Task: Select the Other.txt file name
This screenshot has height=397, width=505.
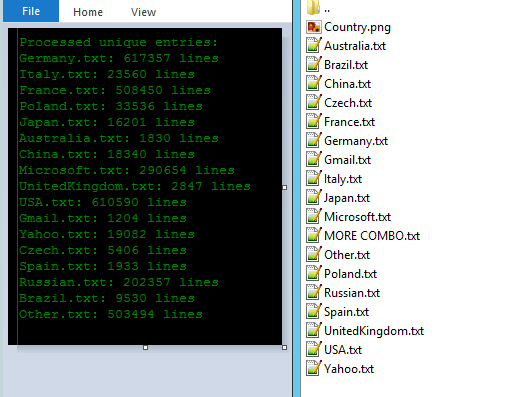Action: pos(347,255)
